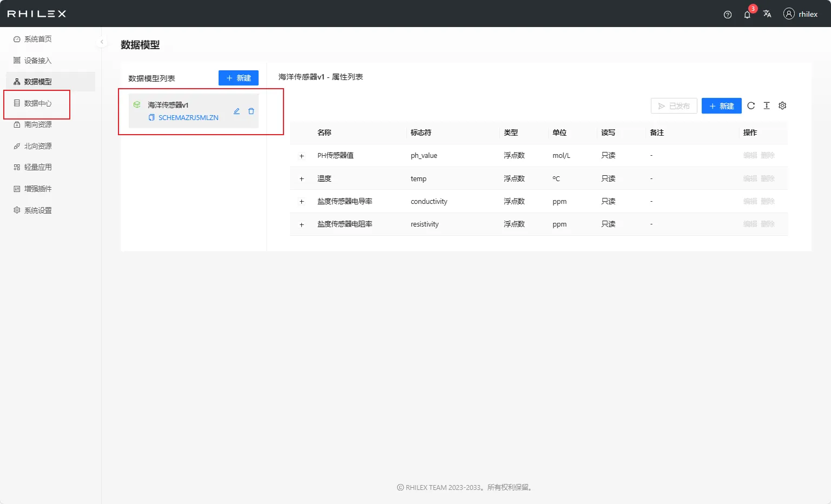Click 编辑 in the 盐度传感器电导率 row
Viewport: 831px width, 504px height.
pos(750,201)
